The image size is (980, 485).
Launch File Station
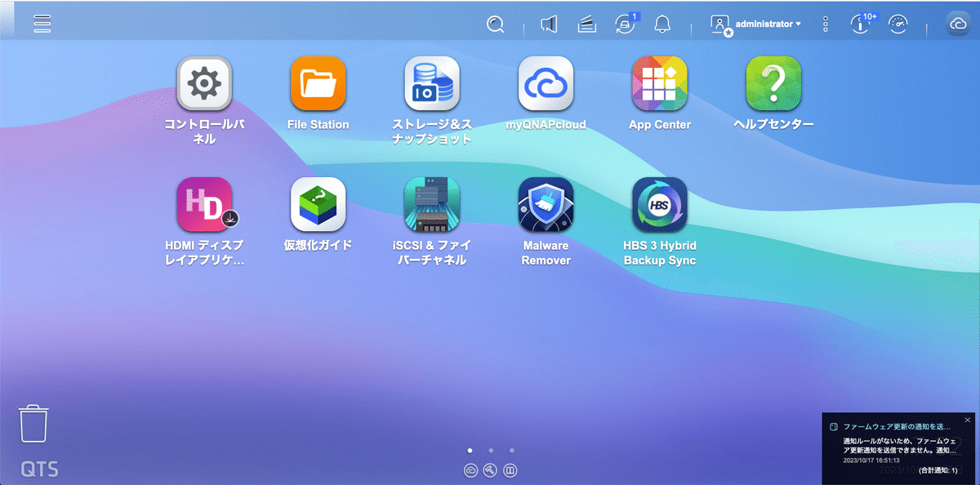click(x=318, y=84)
